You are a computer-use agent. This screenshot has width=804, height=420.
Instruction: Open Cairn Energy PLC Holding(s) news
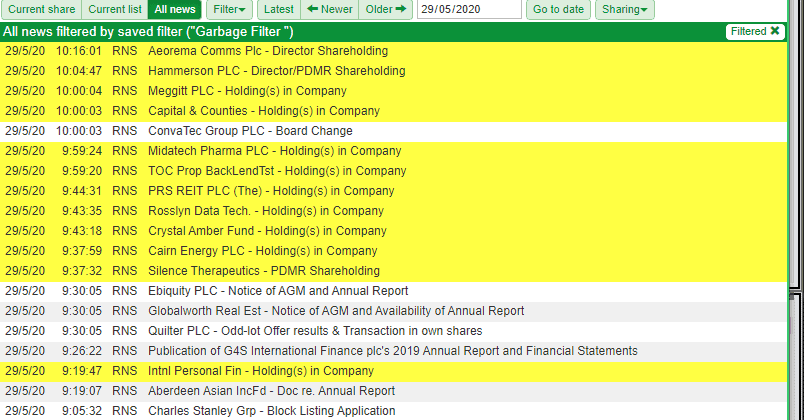click(263, 251)
